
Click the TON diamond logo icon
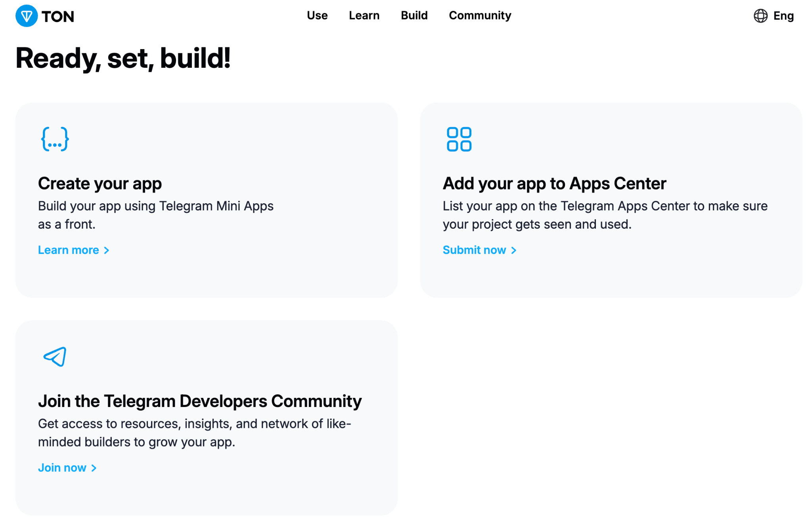pyautogui.click(x=27, y=16)
